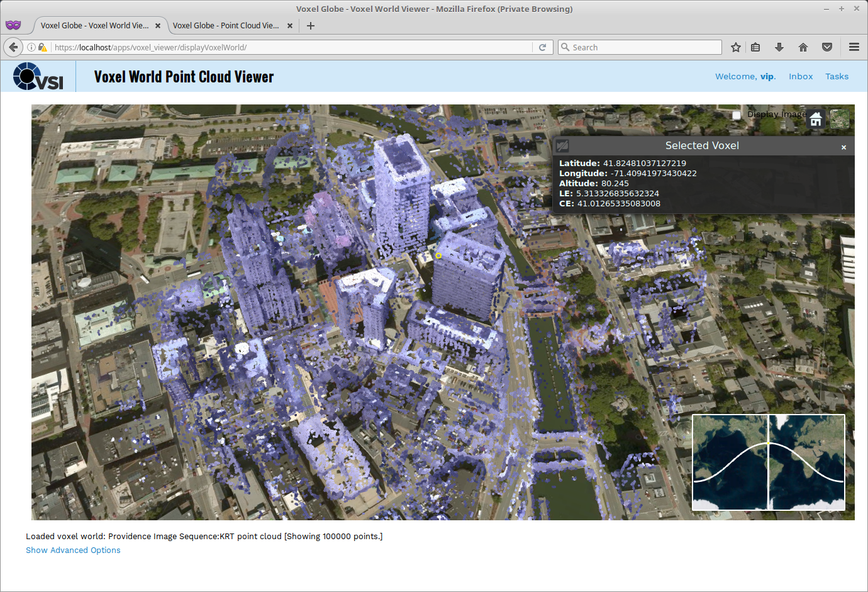Enable the Display Image checkbox
The width and height of the screenshot is (868, 592).
[x=737, y=115]
